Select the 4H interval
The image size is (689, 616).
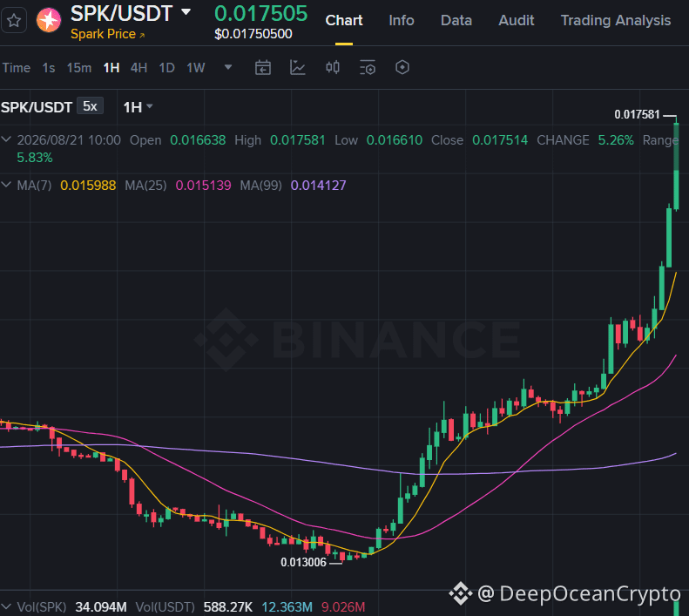click(x=138, y=68)
